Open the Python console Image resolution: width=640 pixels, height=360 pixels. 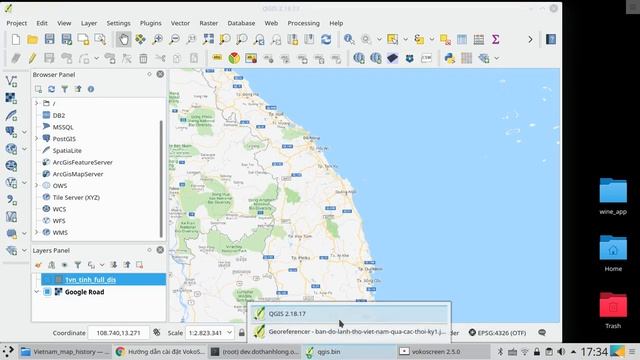[450, 58]
